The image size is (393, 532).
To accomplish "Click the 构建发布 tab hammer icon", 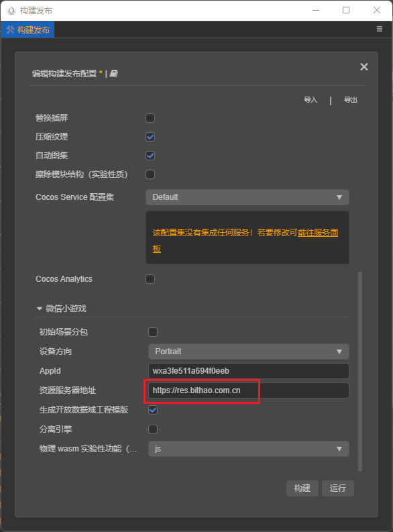I will click(11, 30).
